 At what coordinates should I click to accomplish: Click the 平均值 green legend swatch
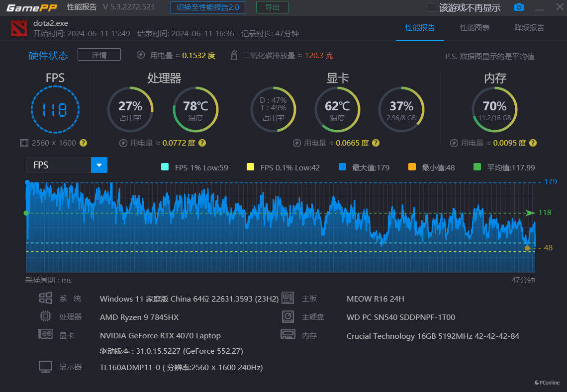[477, 167]
